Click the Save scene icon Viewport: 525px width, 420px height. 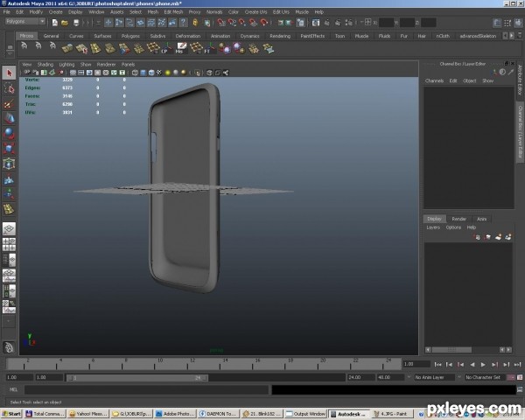tap(76, 23)
